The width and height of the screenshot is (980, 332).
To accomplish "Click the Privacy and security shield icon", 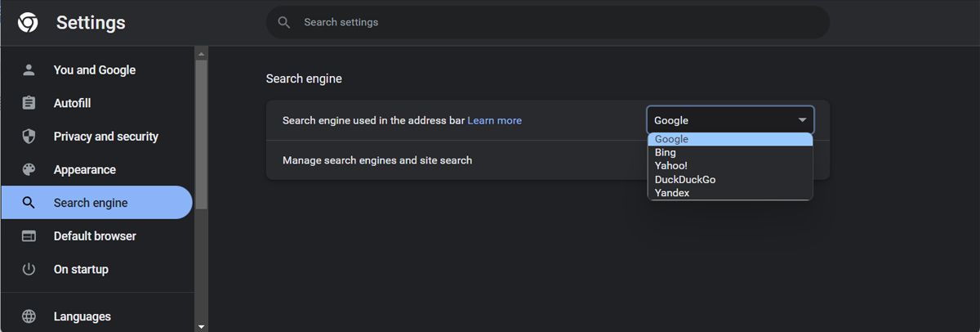I will 29,137.
